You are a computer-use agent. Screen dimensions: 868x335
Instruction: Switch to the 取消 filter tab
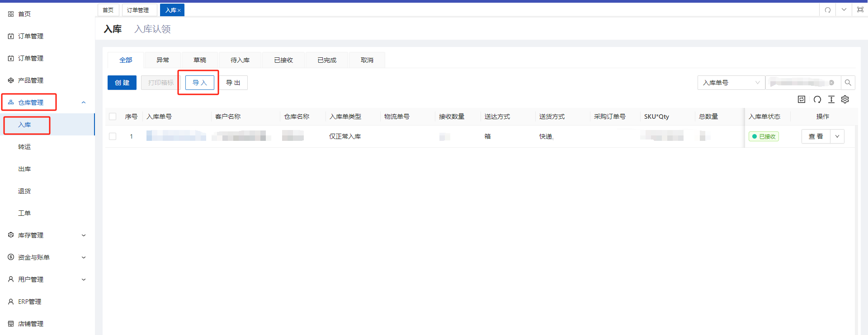(367, 60)
